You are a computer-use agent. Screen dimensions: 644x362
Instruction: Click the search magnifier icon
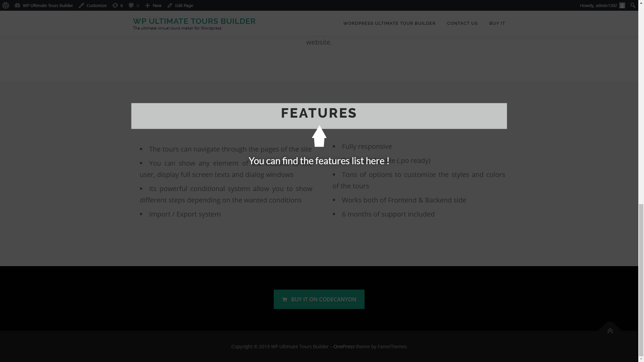pos(633,5)
